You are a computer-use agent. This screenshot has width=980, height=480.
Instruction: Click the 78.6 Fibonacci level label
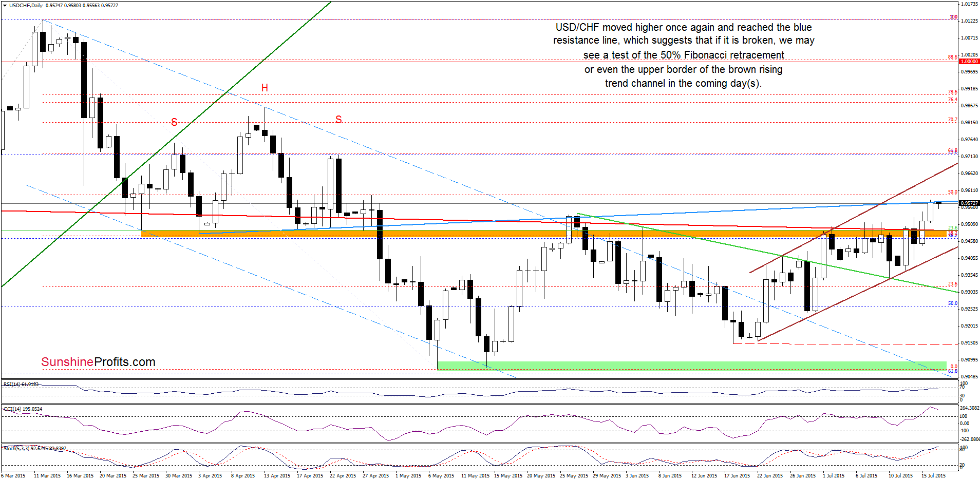(952, 92)
